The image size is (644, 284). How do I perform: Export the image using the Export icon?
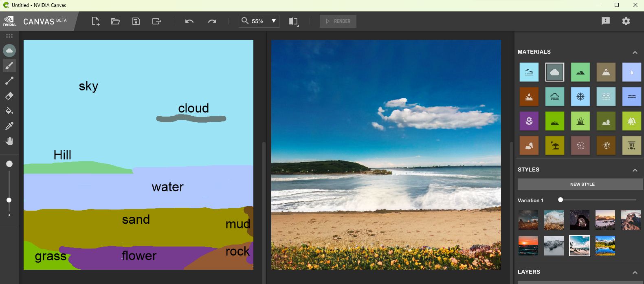coord(156,21)
